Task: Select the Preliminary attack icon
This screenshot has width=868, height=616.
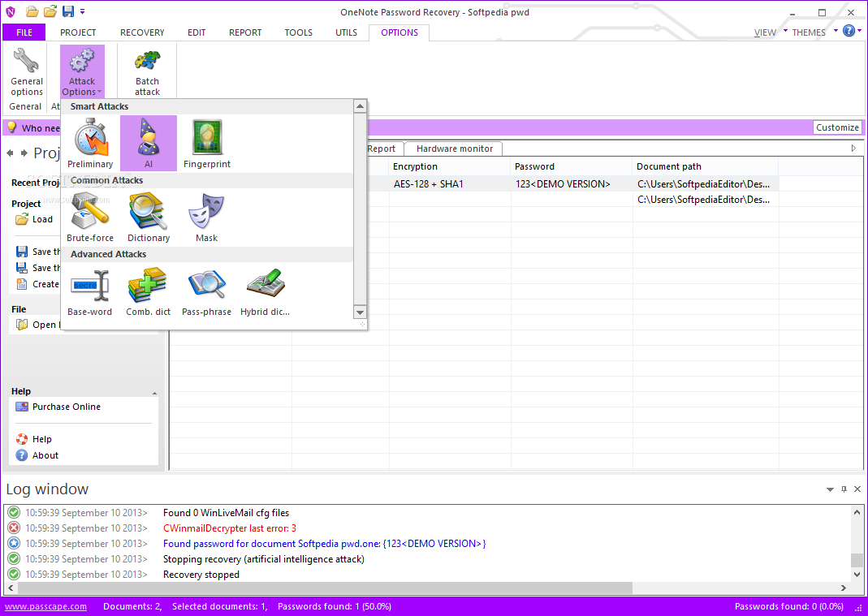Action: (x=89, y=143)
